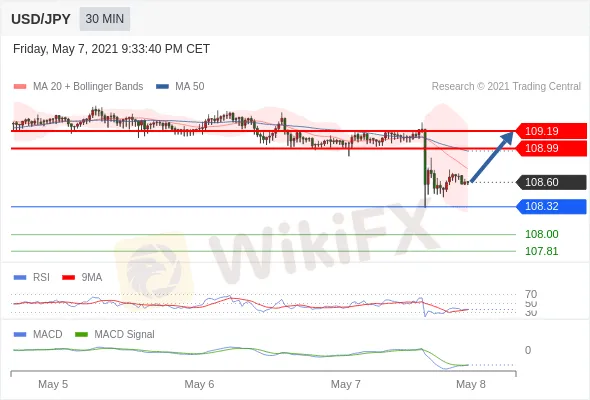The image size is (590, 400).
Task: Toggle the RSI legend marker
Action: [x=20, y=278]
